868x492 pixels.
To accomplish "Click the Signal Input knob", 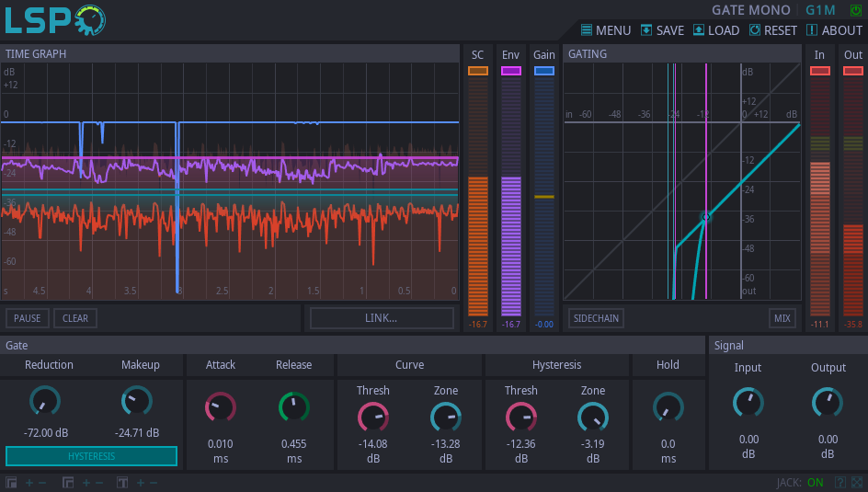I will tap(748, 403).
